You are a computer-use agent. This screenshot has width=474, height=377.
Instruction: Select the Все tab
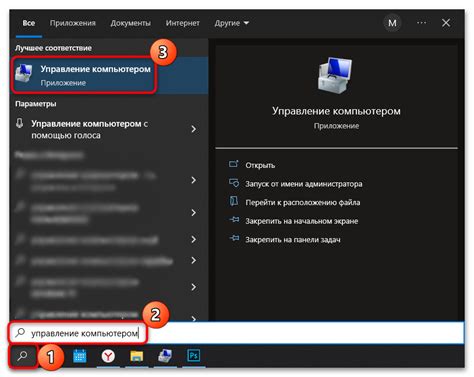pyautogui.click(x=29, y=23)
